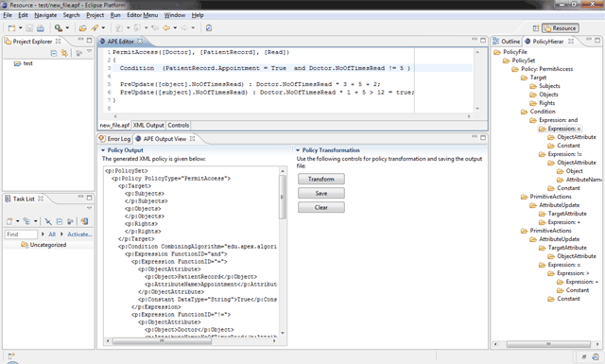The width and height of the screenshot is (605, 364).
Task: Click the New Task icon in Task List
Action: click(9, 221)
